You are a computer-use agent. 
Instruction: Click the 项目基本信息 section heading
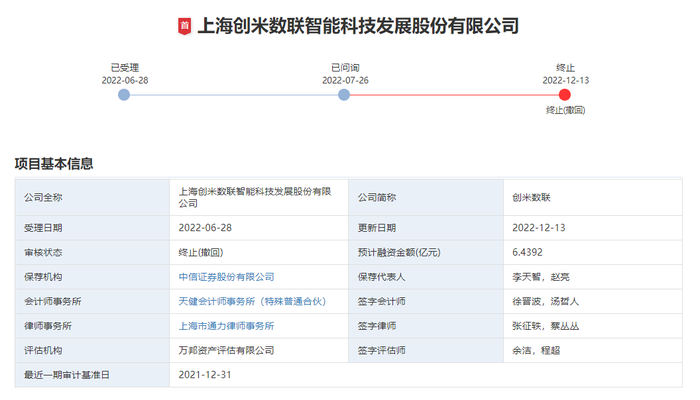click(x=54, y=163)
